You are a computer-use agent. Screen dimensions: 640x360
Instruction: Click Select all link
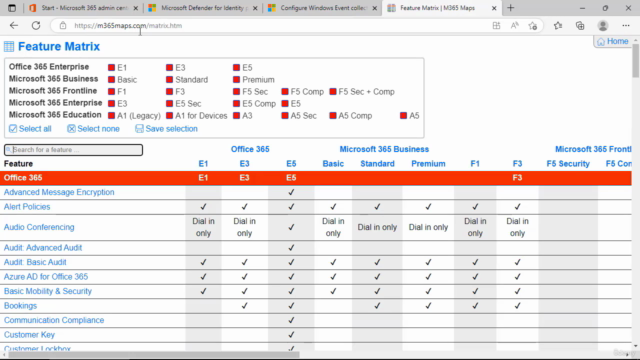(30, 129)
